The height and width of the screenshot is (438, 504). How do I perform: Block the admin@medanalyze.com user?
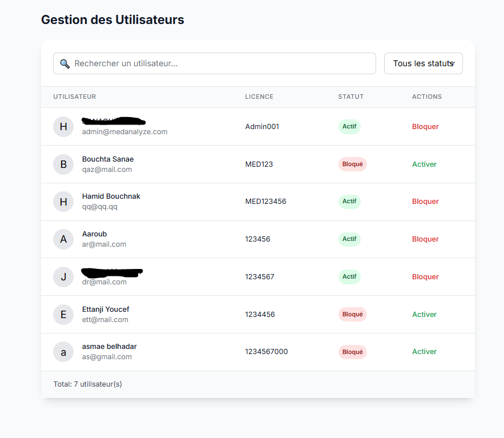tap(425, 127)
